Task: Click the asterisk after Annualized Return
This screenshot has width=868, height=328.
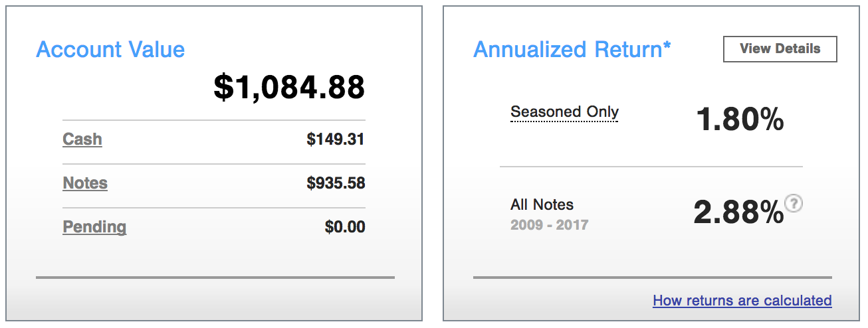Action: click(x=667, y=46)
